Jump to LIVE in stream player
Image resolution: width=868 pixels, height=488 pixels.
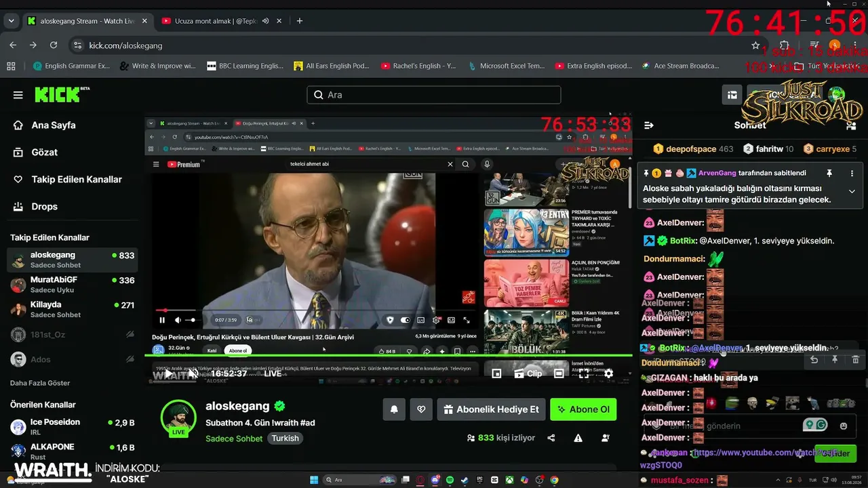(x=273, y=373)
